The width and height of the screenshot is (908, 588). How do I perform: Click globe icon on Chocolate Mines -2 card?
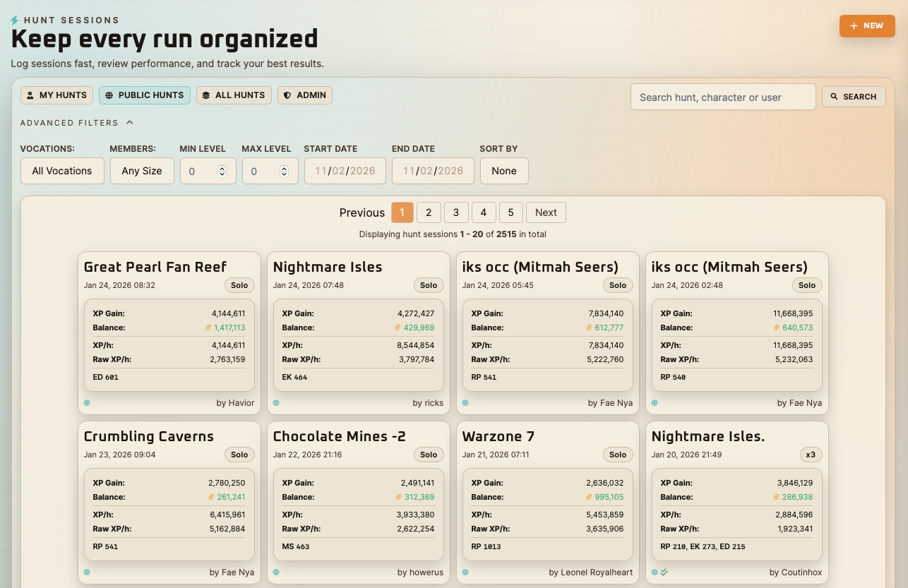(x=276, y=572)
